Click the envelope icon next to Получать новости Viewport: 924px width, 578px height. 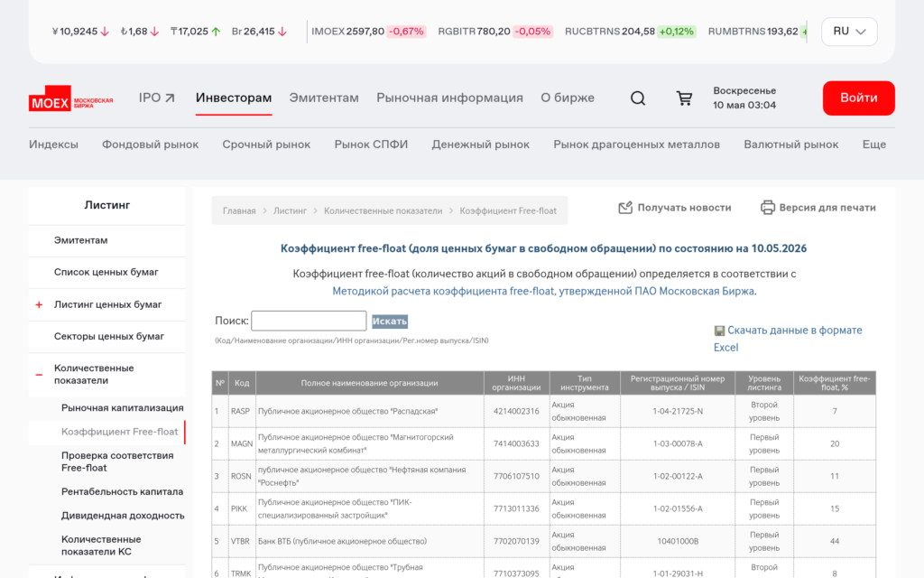point(625,208)
